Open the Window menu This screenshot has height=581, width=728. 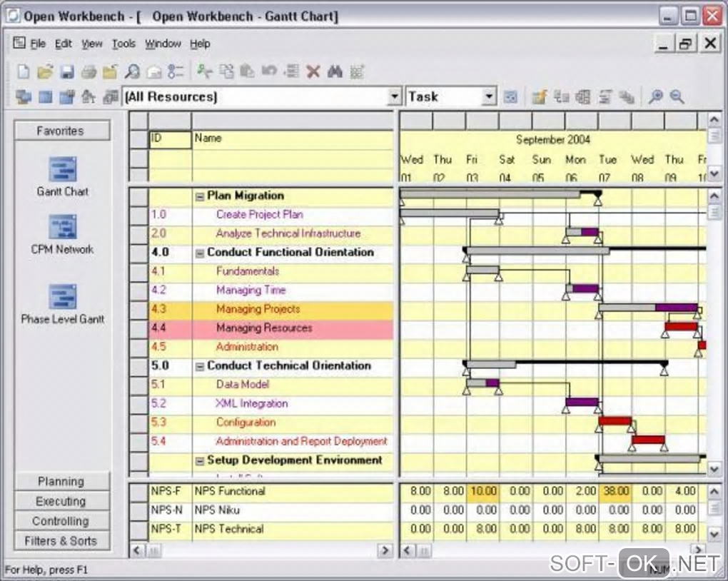click(163, 44)
